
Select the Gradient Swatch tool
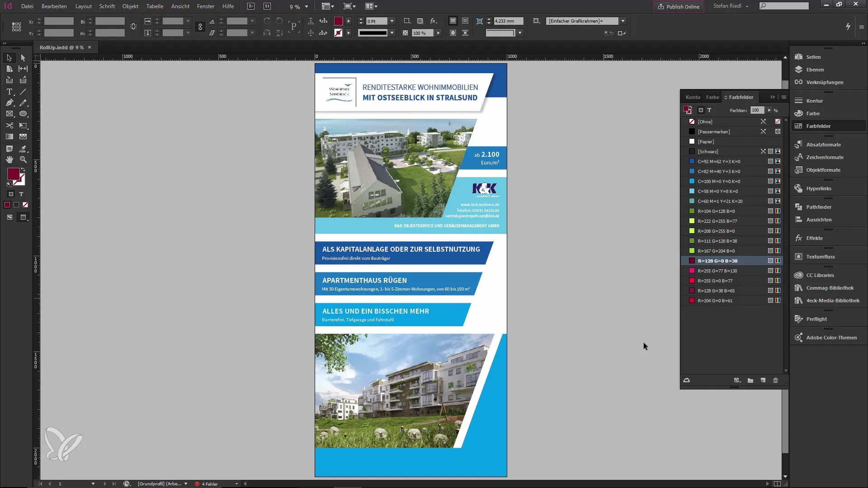coord(9,136)
